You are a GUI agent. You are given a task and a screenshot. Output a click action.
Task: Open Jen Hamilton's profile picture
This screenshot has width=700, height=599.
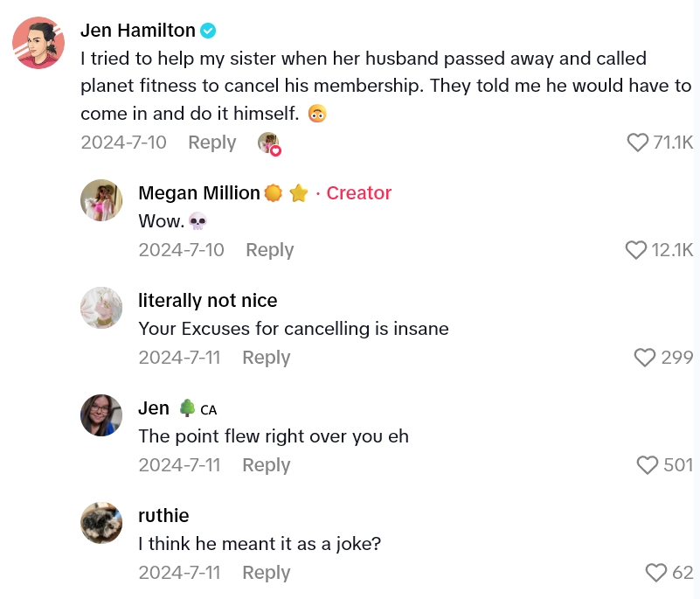(x=38, y=42)
